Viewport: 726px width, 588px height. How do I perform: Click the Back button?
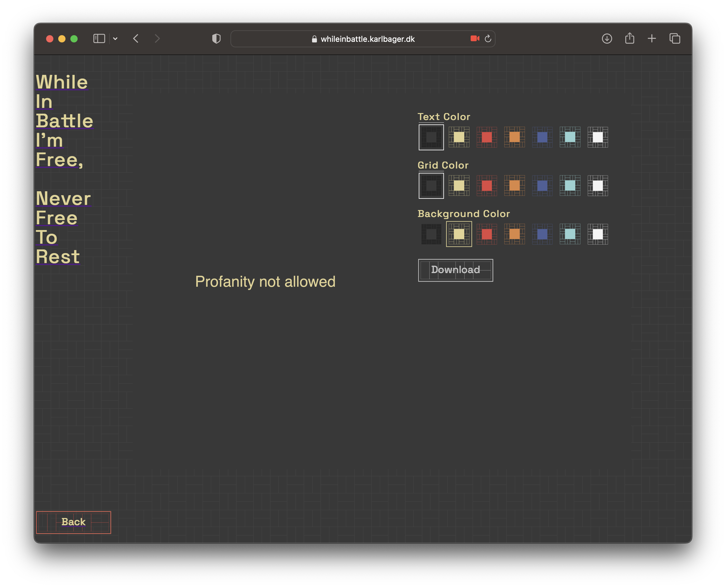(x=74, y=522)
